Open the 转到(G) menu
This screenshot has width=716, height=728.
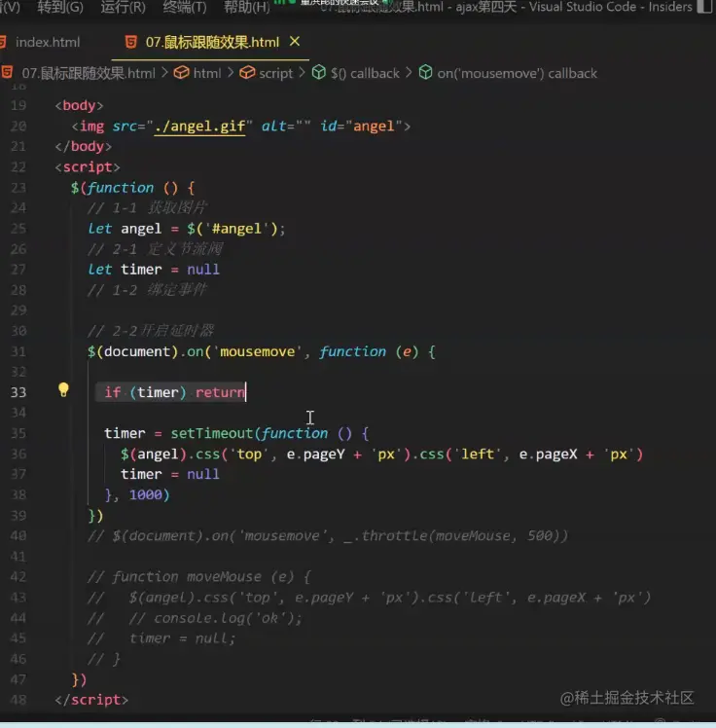(60, 7)
